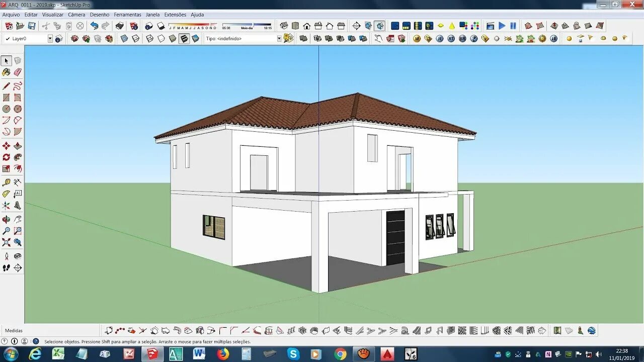This screenshot has width=644, height=362.
Task: Enable monochrome face style
Action: pos(195,38)
